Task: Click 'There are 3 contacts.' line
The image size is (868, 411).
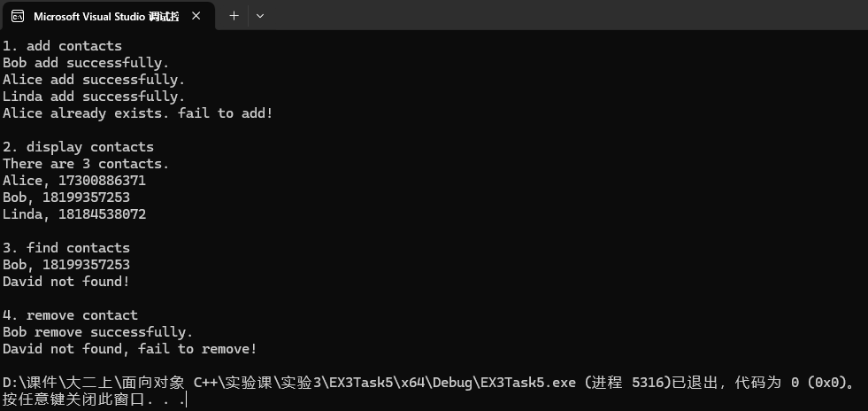Action: 86,164
